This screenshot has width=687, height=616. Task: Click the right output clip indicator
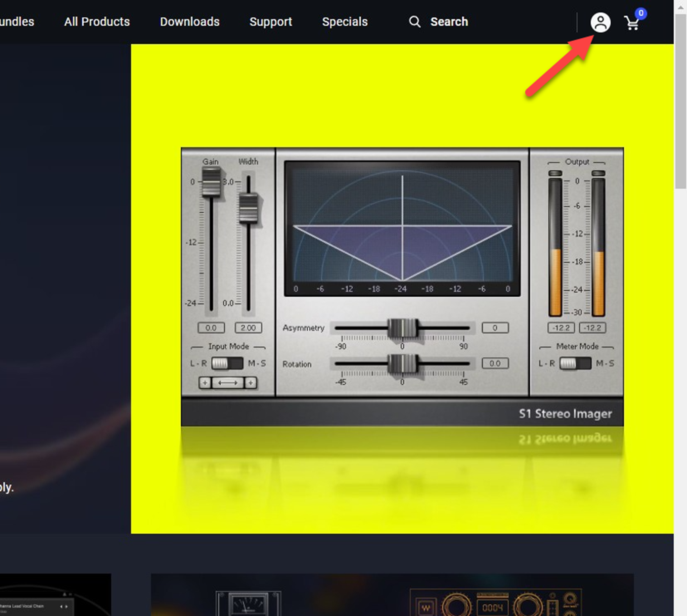pos(598,173)
